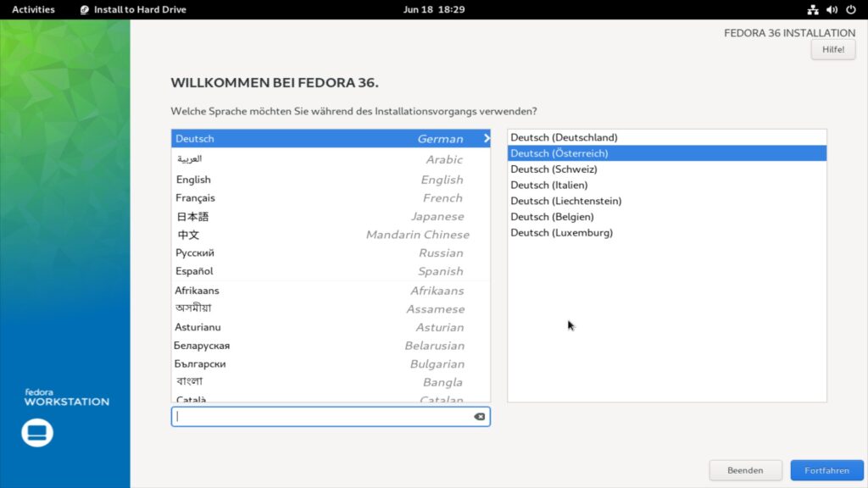Viewport: 868px width, 488px height.
Task: Select the highlighted Deutsch German row
Action: 331,138
